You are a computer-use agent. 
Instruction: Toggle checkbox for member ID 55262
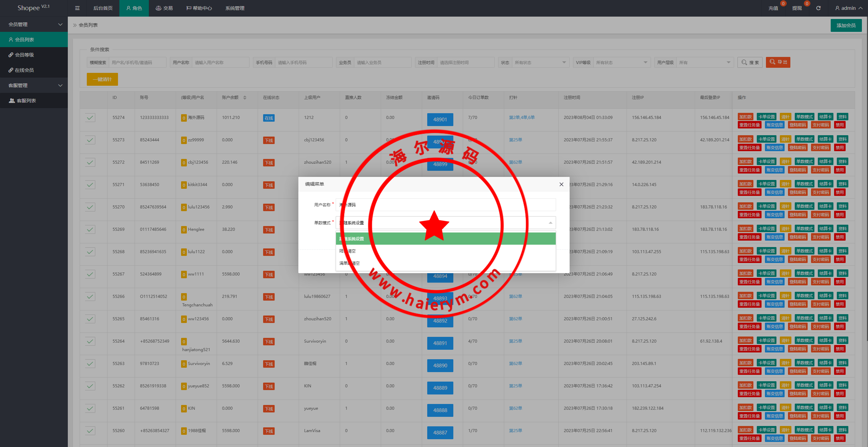click(x=90, y=386)
